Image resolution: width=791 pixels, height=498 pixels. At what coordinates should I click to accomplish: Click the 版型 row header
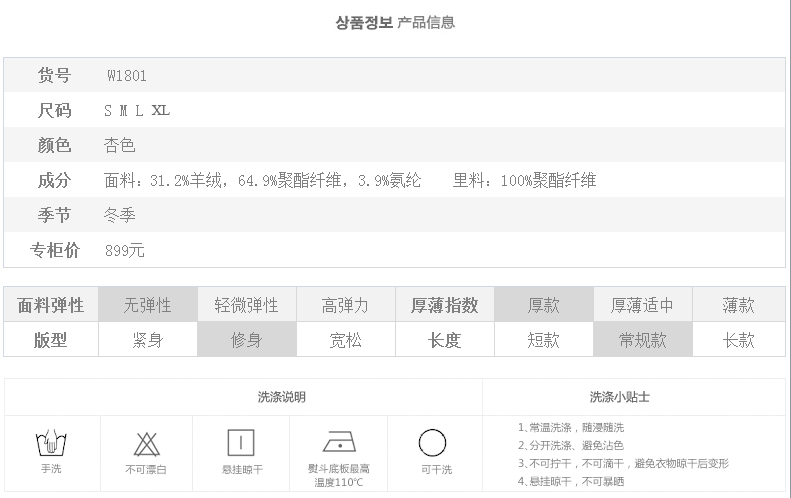50,340
